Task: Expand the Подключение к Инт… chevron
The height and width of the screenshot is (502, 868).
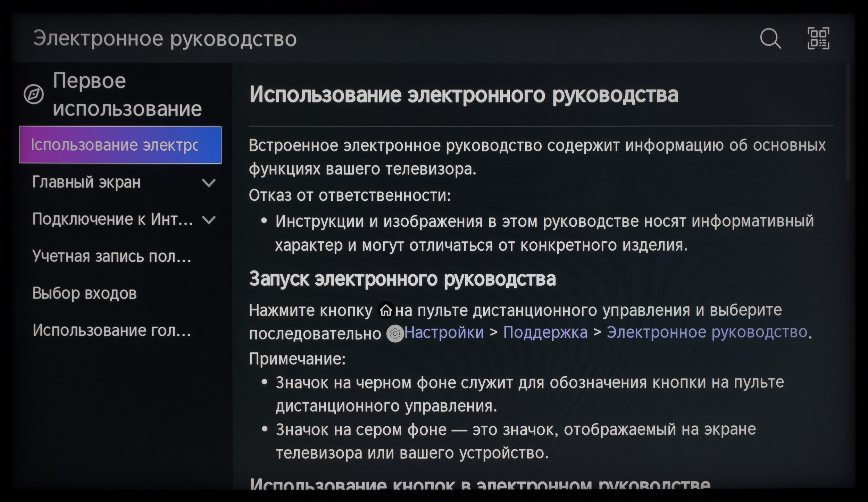Action: [x=209, y=220]
